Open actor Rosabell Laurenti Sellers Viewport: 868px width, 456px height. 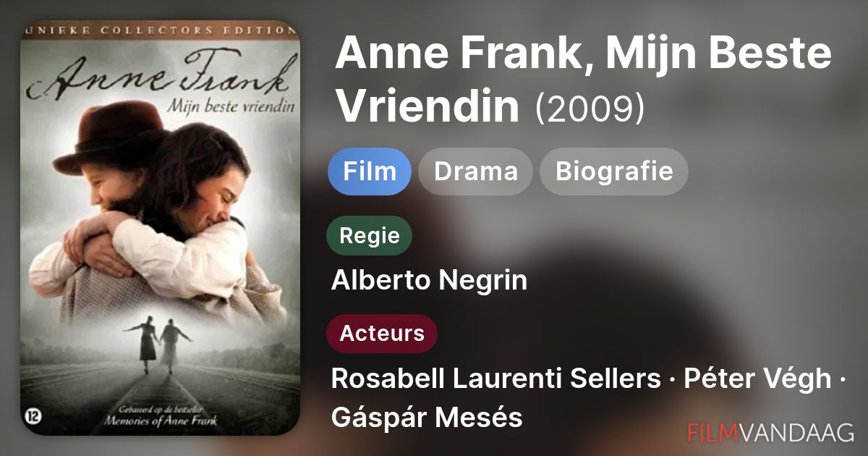pos(495,379)
